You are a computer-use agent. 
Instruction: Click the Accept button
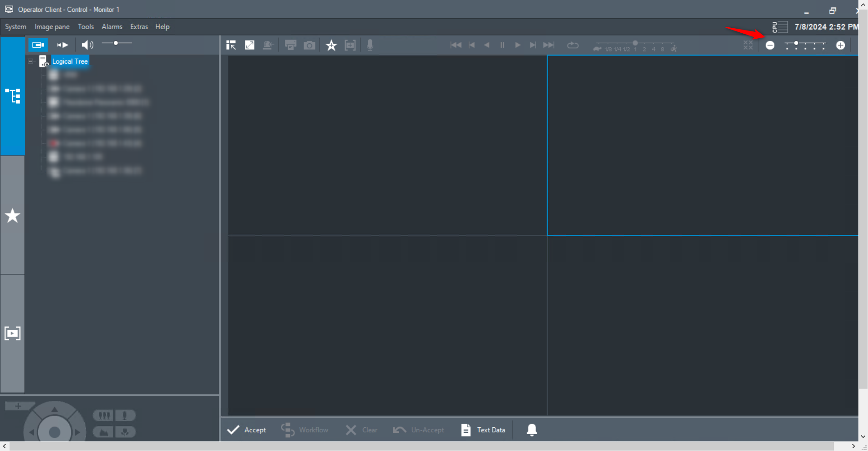pos(247,430)
